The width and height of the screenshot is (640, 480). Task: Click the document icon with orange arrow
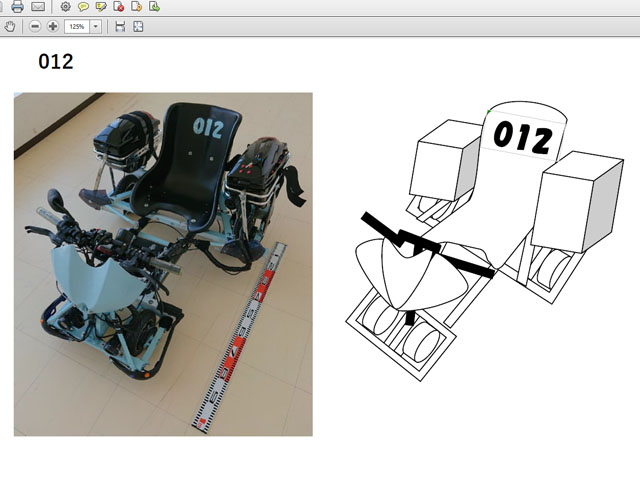coord(136,6)
